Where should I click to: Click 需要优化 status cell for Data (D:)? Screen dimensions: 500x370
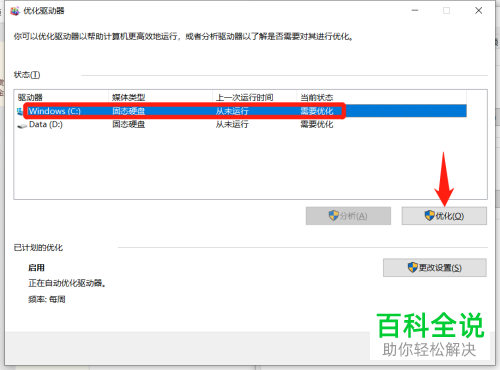[317, 124]
